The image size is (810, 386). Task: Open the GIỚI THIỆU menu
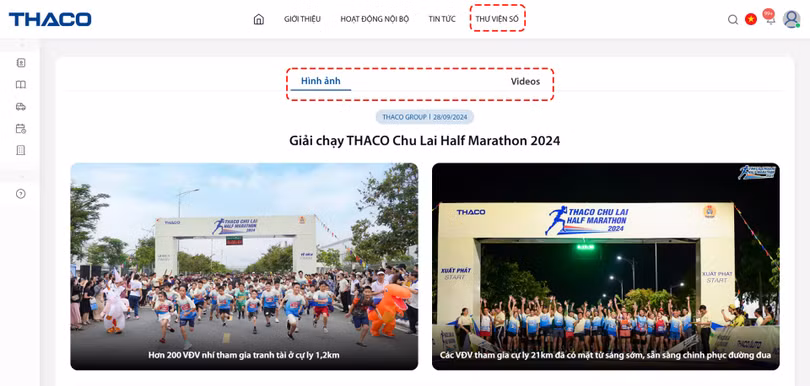tap(302, 19)
